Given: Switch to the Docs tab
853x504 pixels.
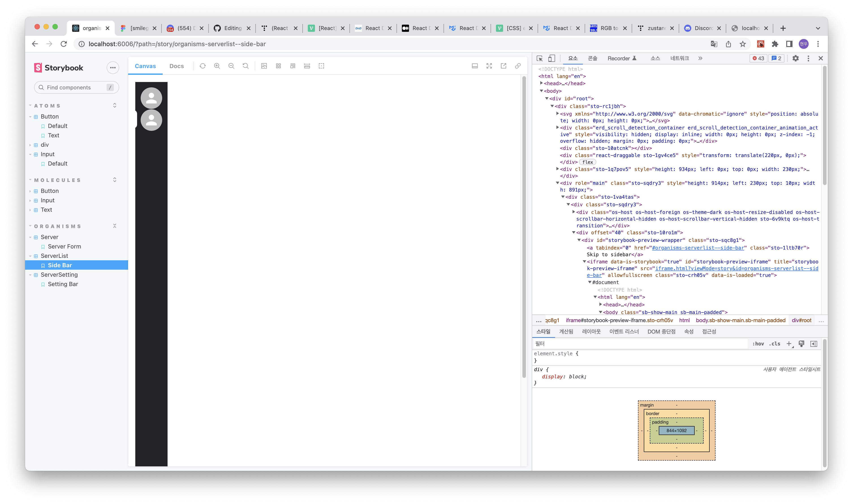Looking at the screenshot, I should (177, 66).
